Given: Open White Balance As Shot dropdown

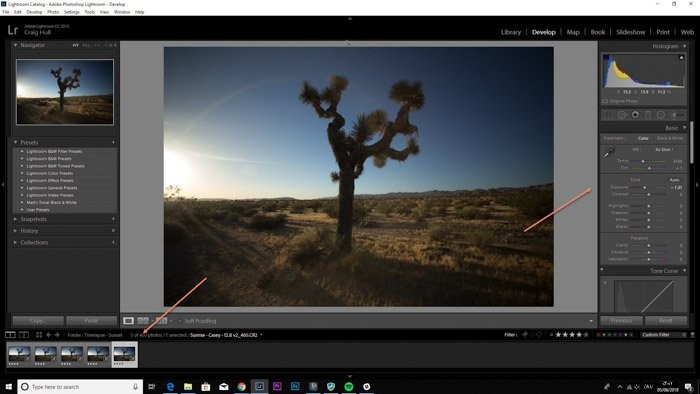Looking at the screenshot, I should point(664,149).
